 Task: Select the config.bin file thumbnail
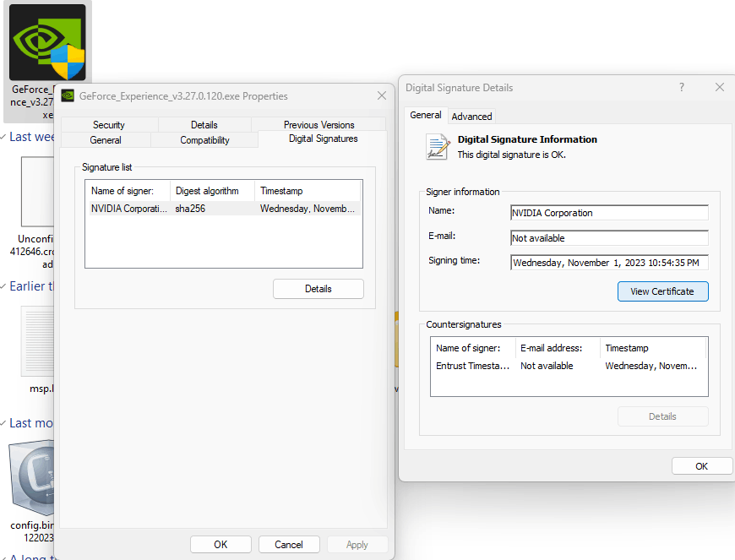click(32, 478)
